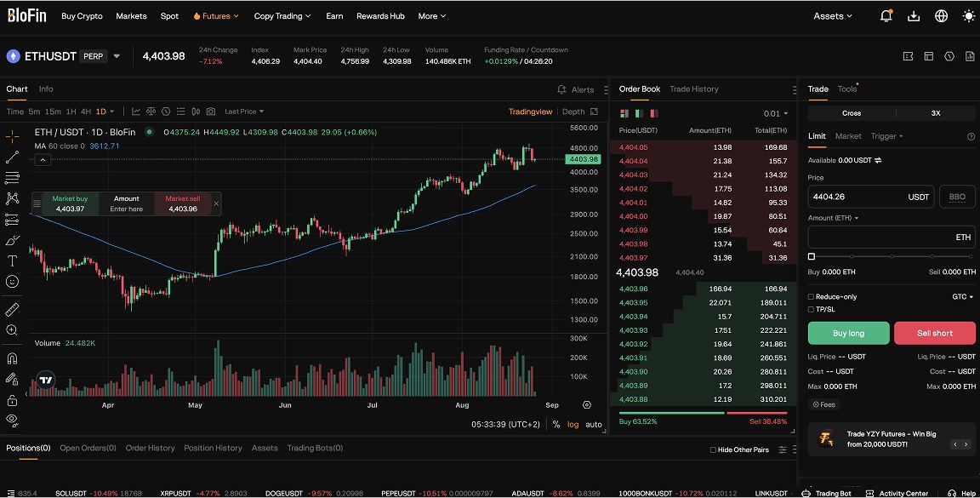Open chart settings gear icon
This screenshot has height=498, width=980.
(586, 404)
